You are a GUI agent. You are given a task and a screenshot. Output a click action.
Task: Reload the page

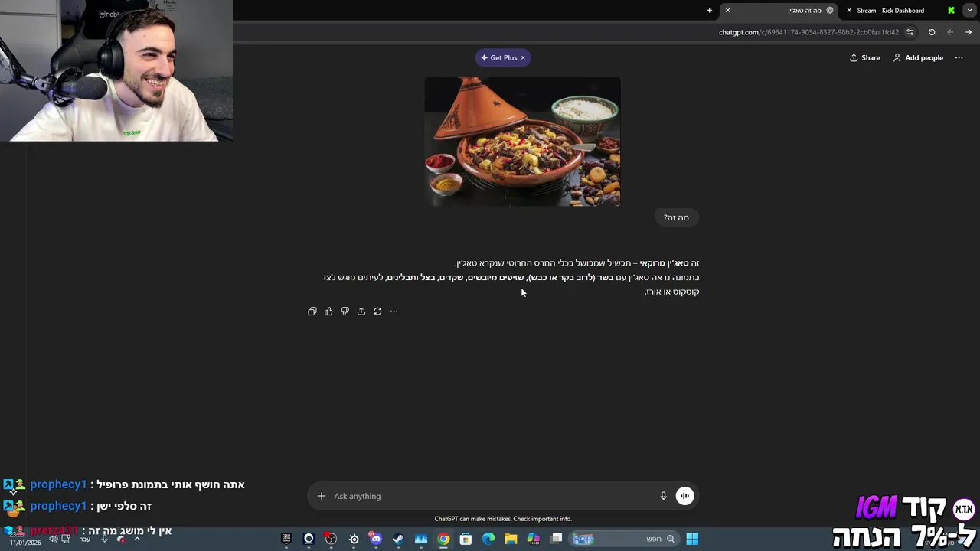(x=932, y=32)
